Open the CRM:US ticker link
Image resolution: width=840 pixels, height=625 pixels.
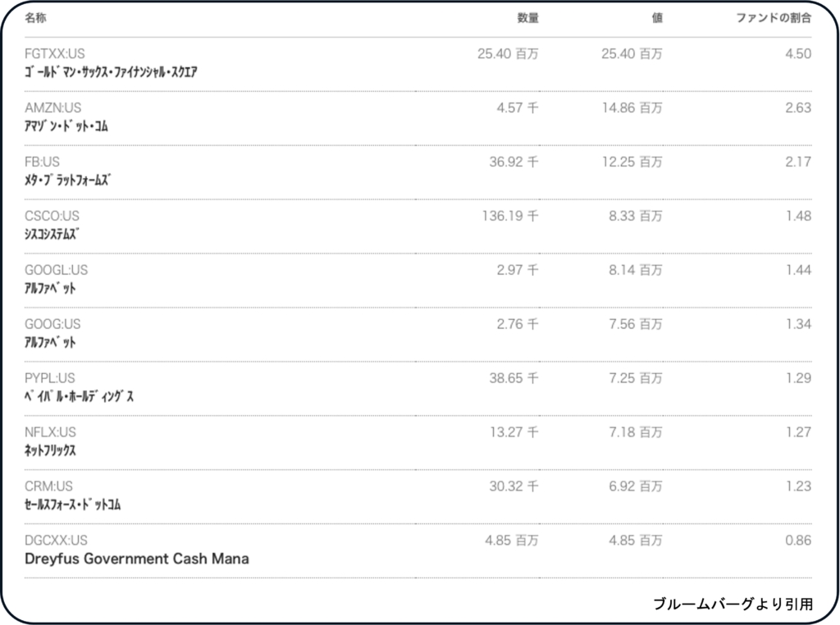(x=49, y=487)
